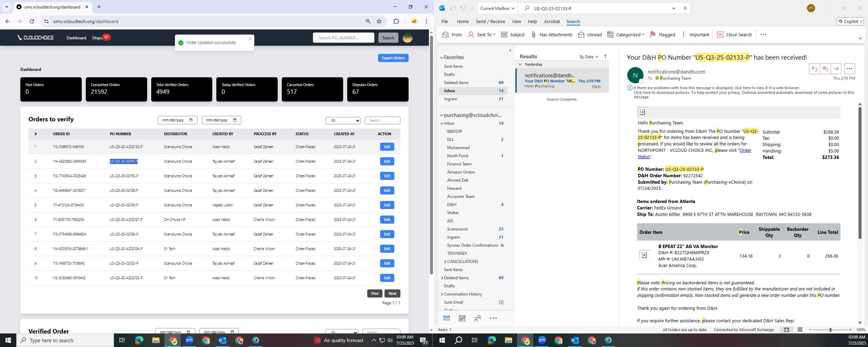Screen dimensions: 868x347
Task: Expand the Conversation History folder
Action: click(442, 294)
